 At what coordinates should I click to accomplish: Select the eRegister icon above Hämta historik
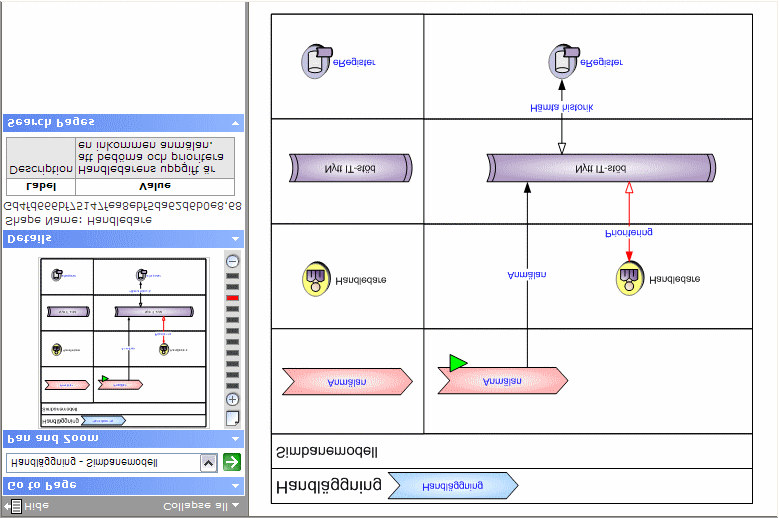click(563, 61)
